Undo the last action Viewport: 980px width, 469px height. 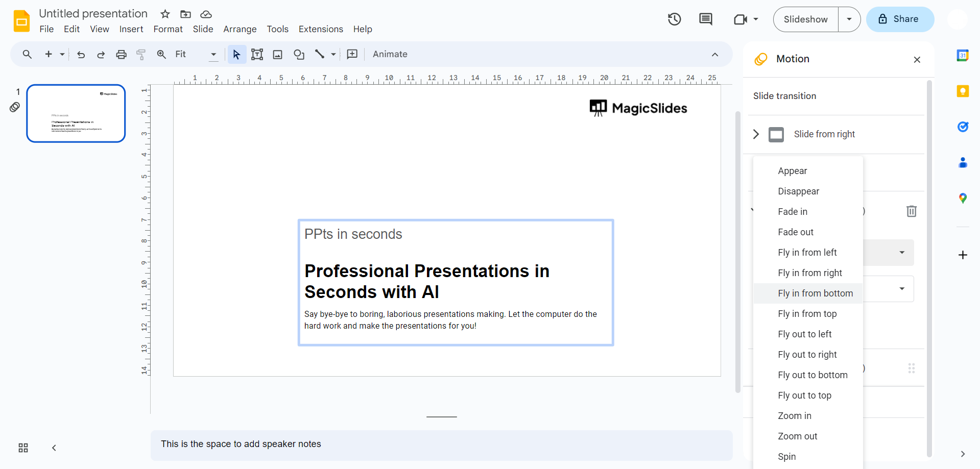[x=81, y=54]
